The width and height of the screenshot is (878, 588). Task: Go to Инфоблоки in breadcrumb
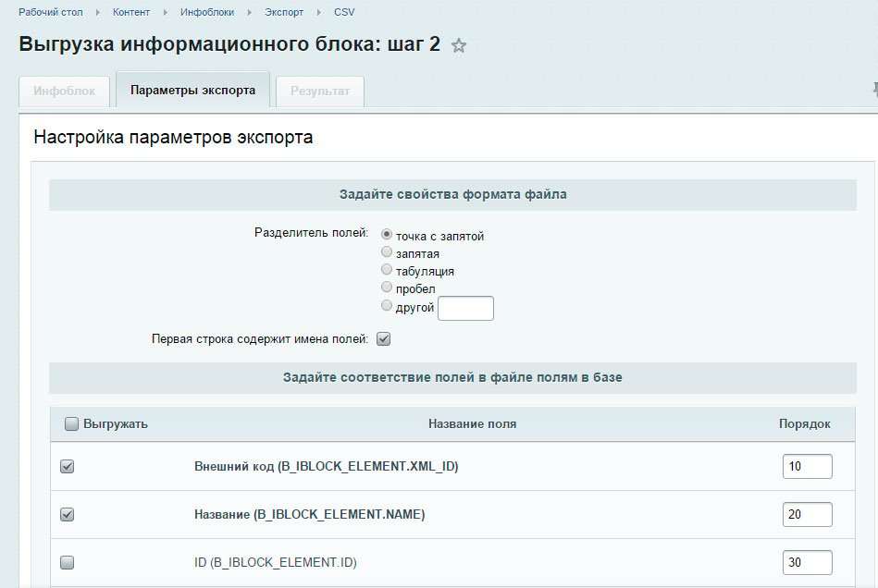tap(207, 12)
